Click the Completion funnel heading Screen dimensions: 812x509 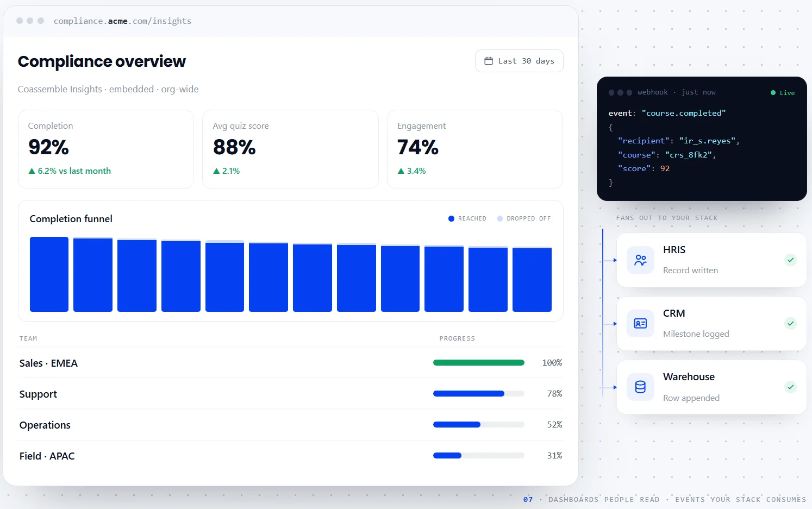[71, 218]
